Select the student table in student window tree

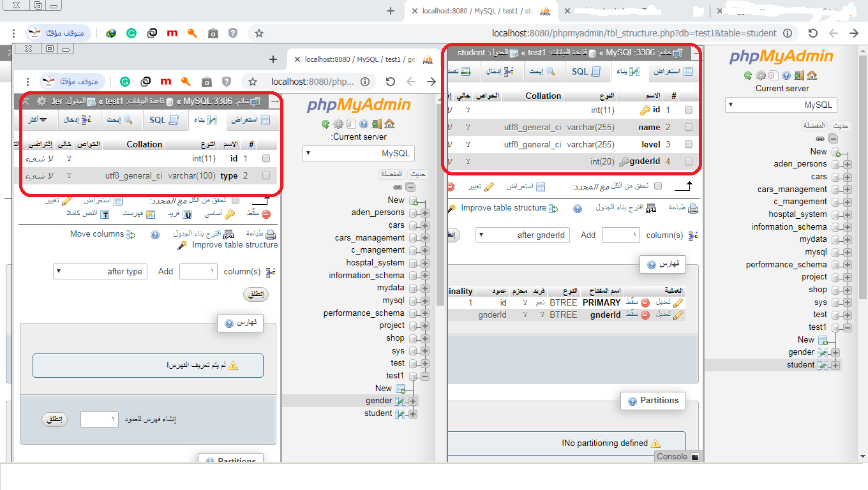pos(800,365)
